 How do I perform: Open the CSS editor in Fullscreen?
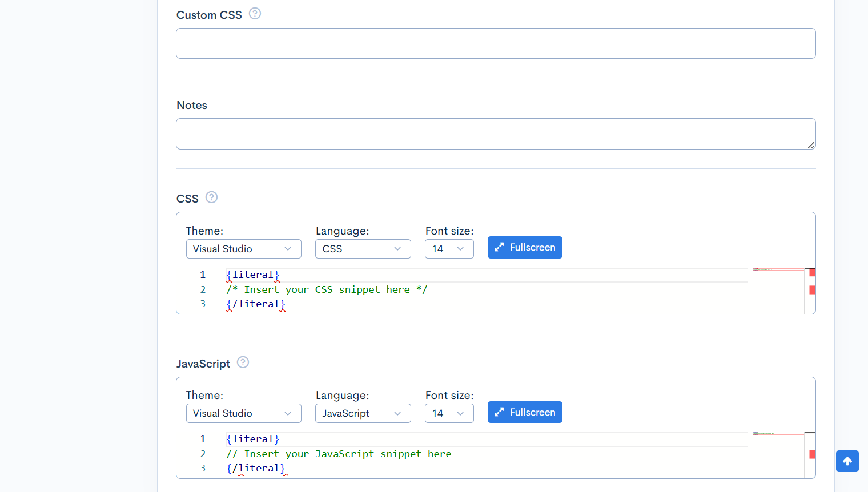[524, 248]
